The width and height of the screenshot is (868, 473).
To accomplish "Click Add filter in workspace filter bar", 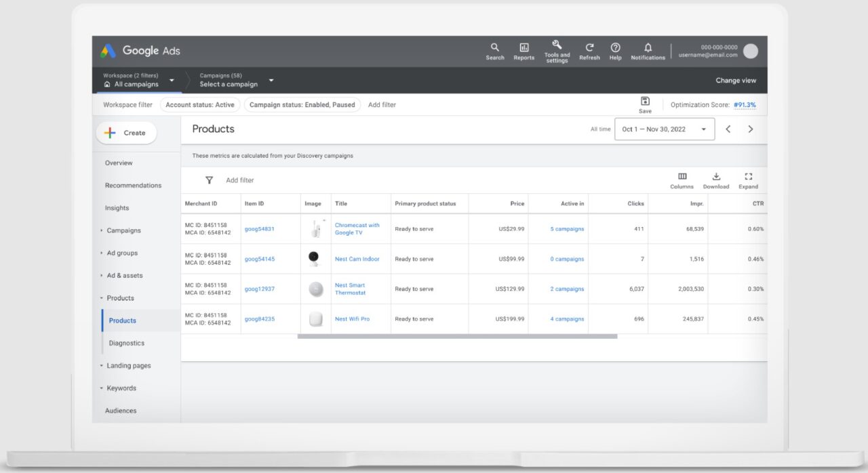I will 382,105.
